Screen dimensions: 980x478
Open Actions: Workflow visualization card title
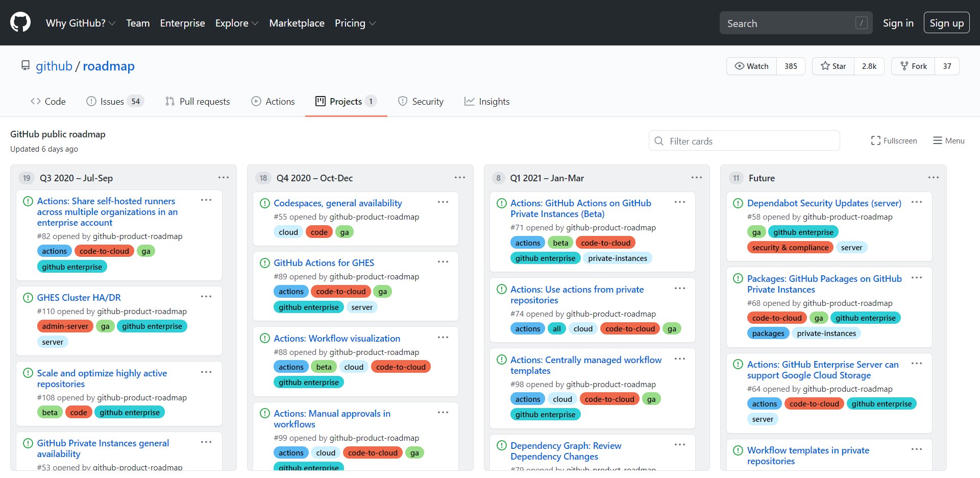click(x=337, y=338)
